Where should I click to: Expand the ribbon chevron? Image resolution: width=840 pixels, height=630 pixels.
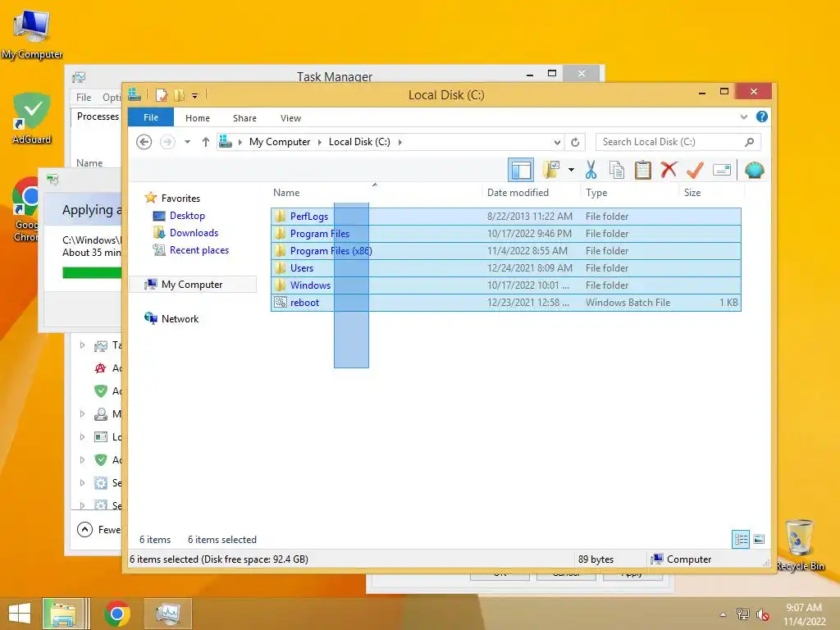point(743,116)
